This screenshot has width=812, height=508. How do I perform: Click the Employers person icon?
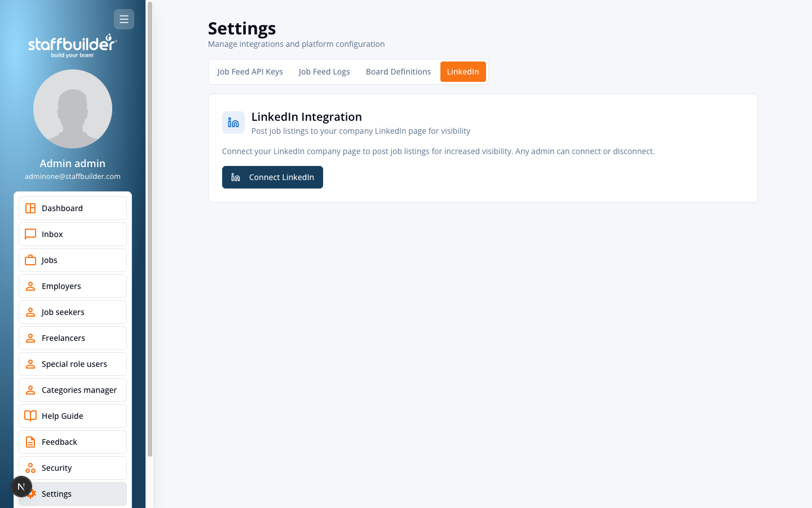(30, 286)
